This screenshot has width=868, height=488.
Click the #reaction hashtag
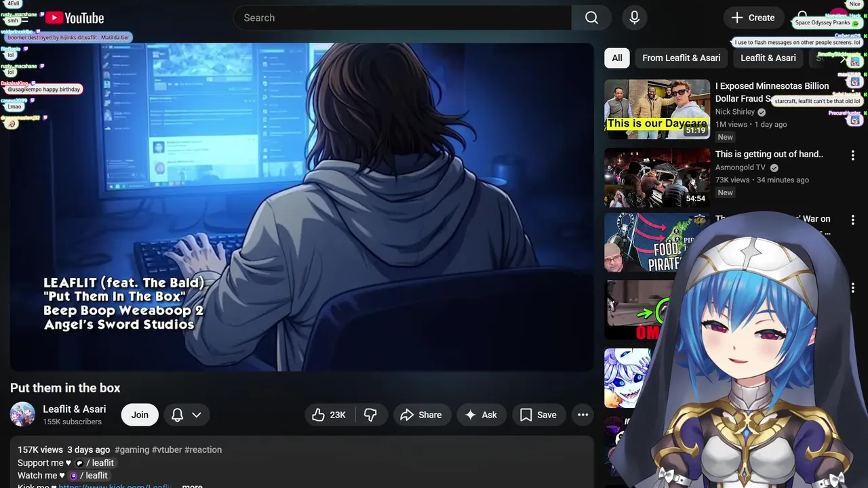(x=203, y=449)
